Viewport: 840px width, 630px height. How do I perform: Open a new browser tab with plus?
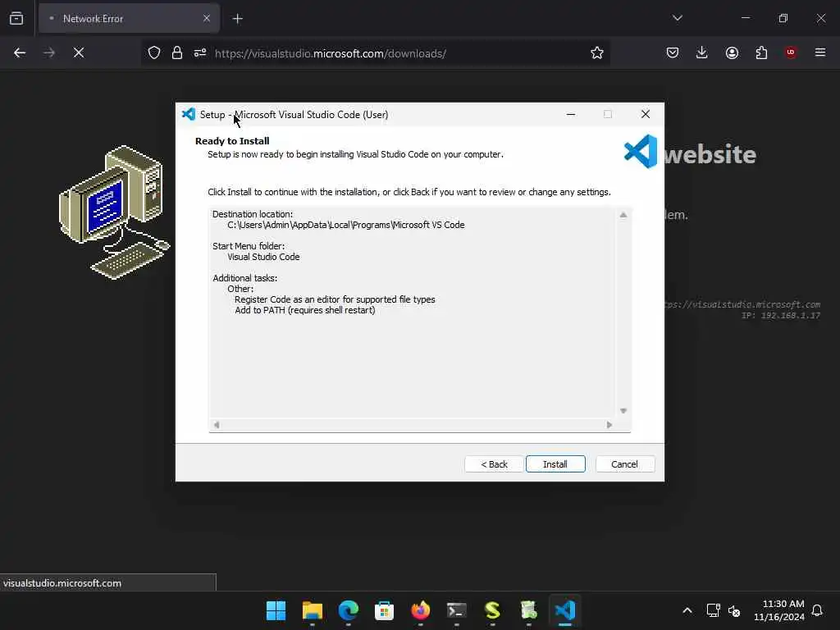coord(237,19)
